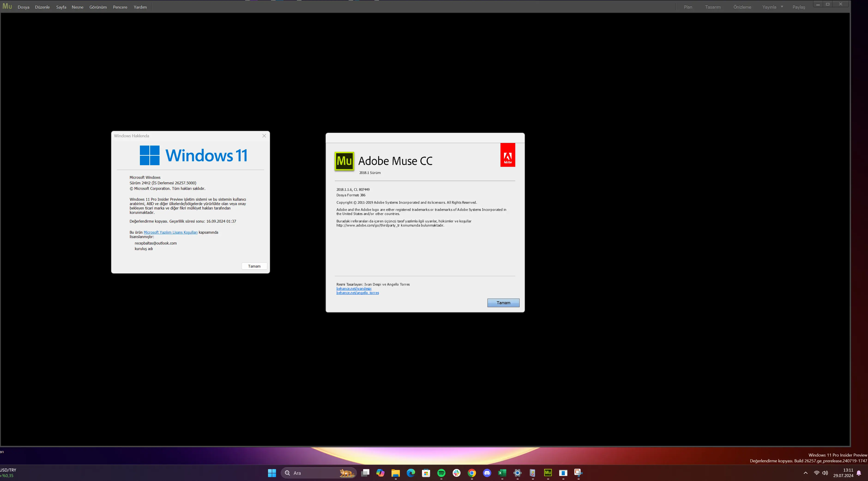Switch to the Plan view

pos(688,7)
